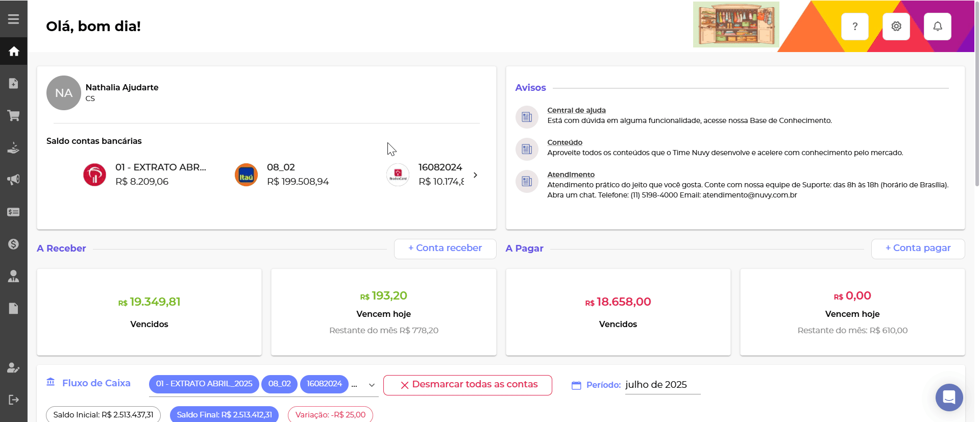The height and width of the screenshot is (422, 980).
Task: Click the help question mark button
Action: click(854, 27)
